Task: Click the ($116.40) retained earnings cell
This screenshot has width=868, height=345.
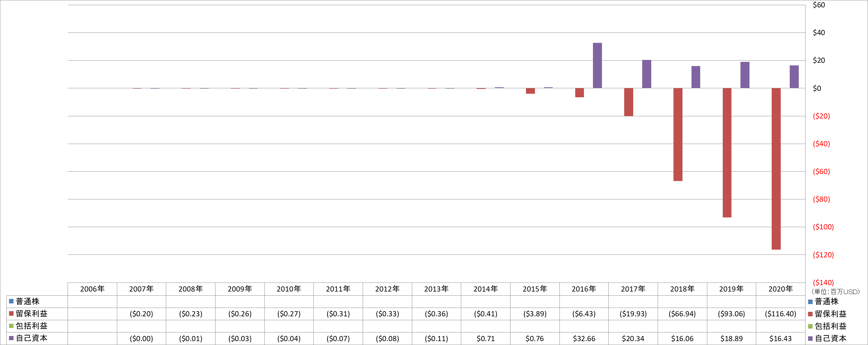Action: (x=781, y=314)
